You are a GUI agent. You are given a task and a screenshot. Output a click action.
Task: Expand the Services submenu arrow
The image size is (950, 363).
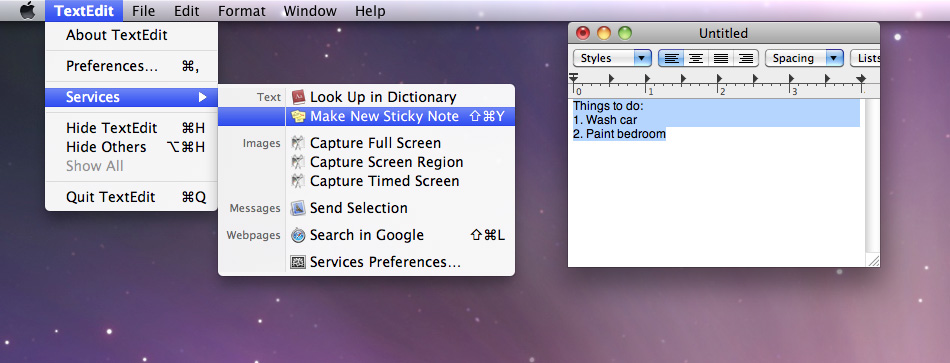202,97
